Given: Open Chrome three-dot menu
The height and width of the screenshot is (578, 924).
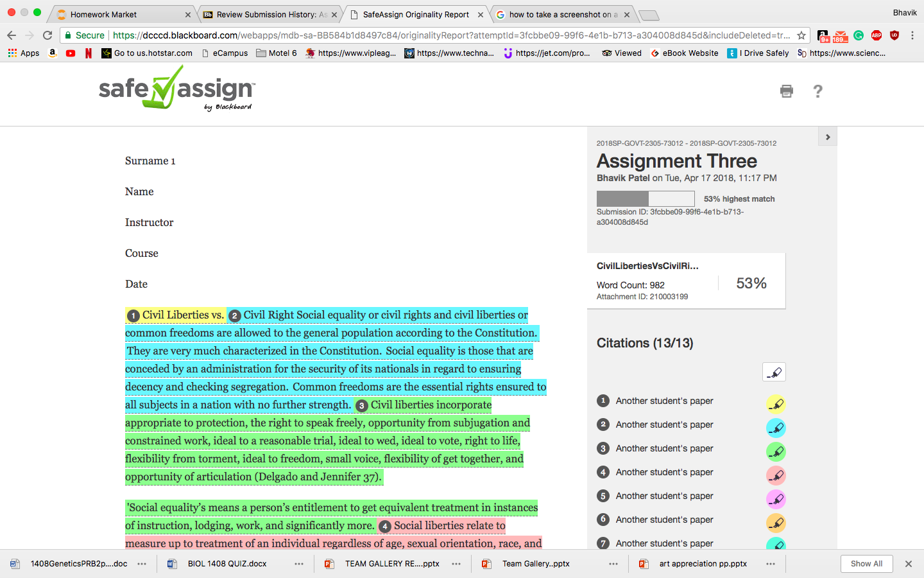Looking at the screenshot, I should [x=912, y=35].
